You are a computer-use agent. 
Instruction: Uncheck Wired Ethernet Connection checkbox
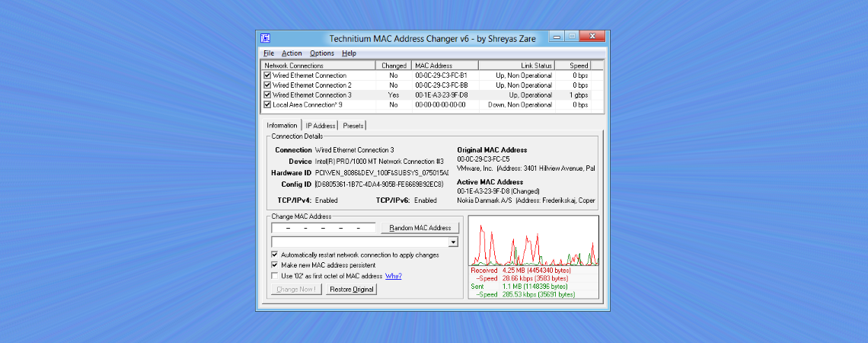click(267, 75)
